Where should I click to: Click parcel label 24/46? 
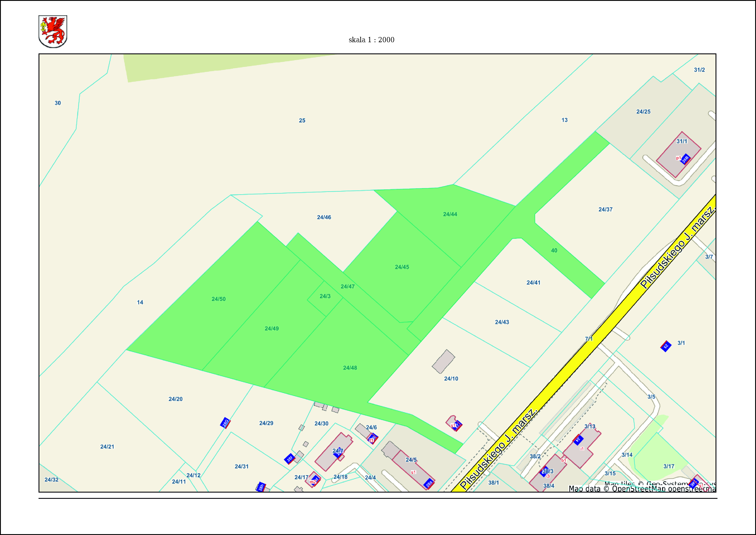click(x=324, y=218)
